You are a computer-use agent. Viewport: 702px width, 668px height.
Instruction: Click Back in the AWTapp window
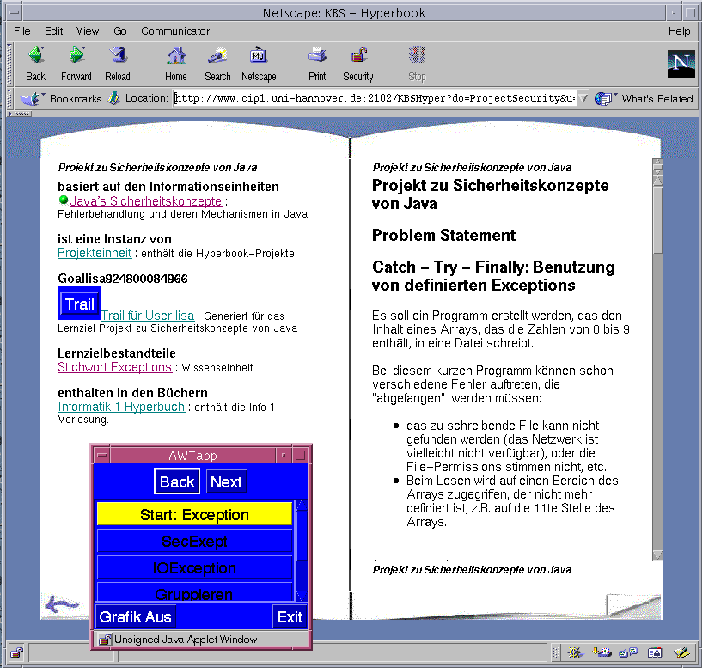click(177, 481)
